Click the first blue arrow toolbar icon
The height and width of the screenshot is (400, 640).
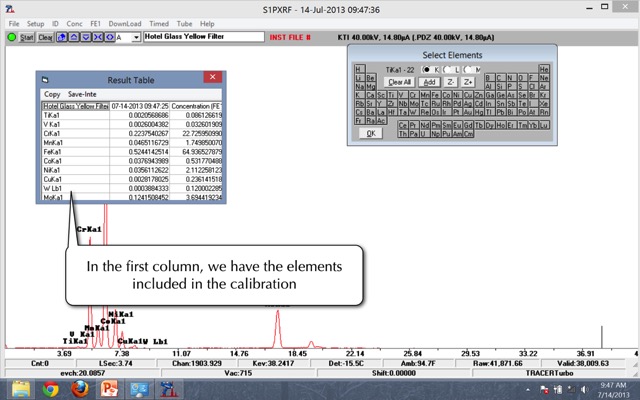pyautogui.click(x=61, y=37)
